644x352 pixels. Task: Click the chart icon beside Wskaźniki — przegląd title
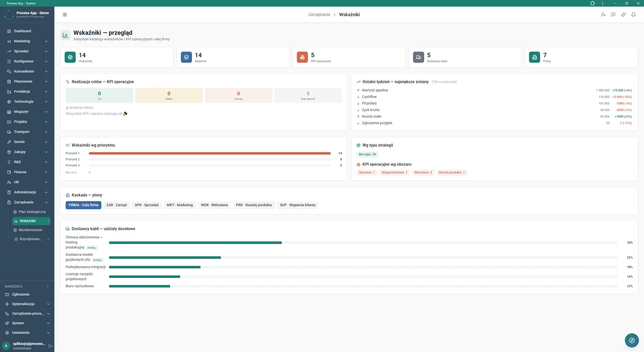(65, 35)
